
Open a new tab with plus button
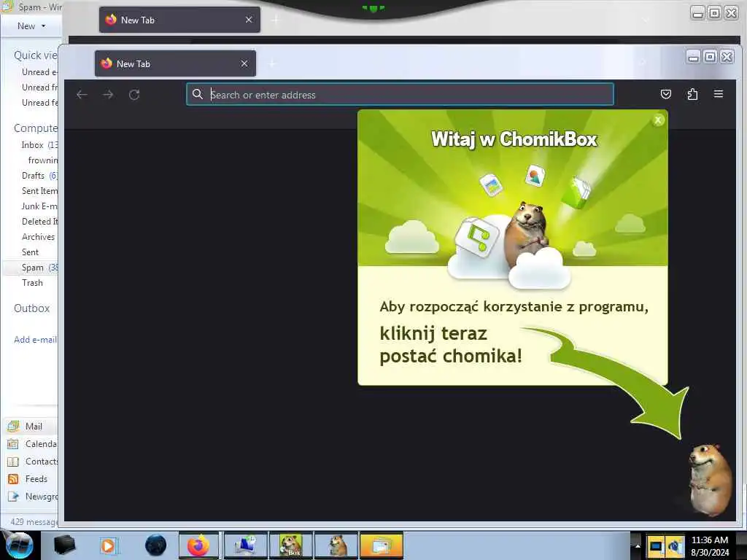pos(273,63)
